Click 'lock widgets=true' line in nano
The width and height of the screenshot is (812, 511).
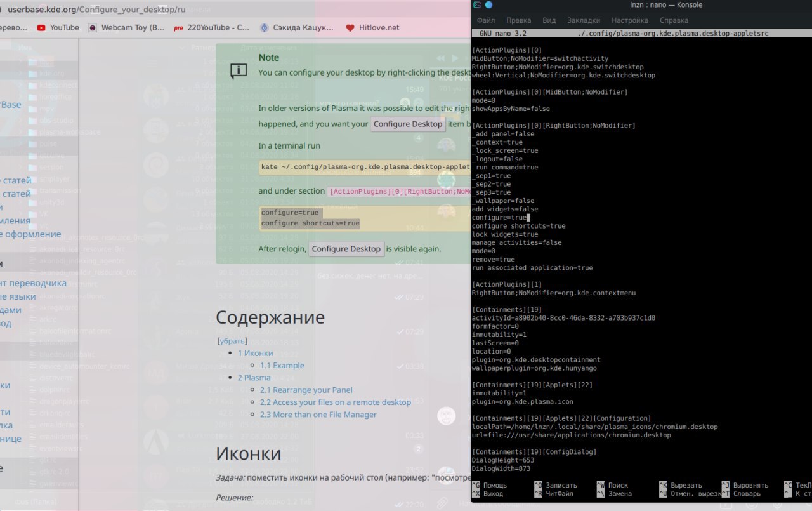click(504, 234)
